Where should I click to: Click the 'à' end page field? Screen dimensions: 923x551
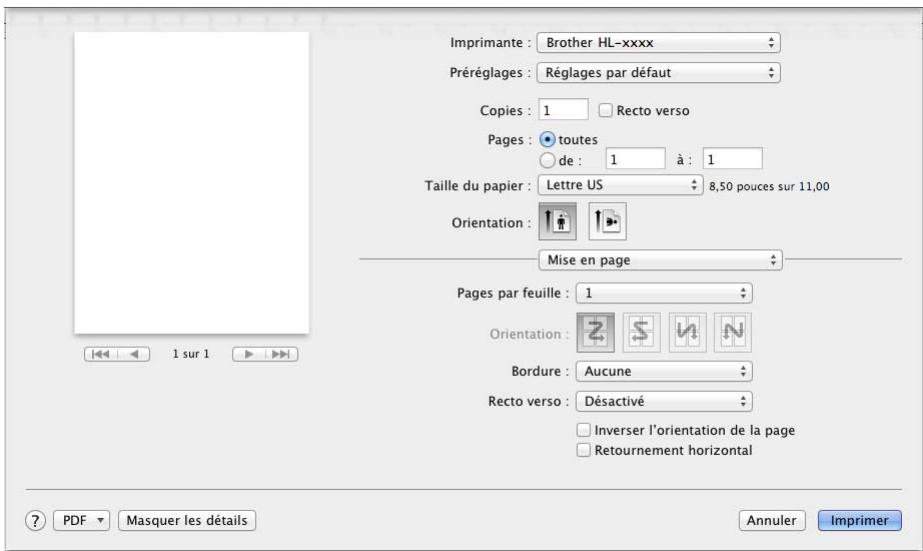pyautogui.click(x=733, y=159)
